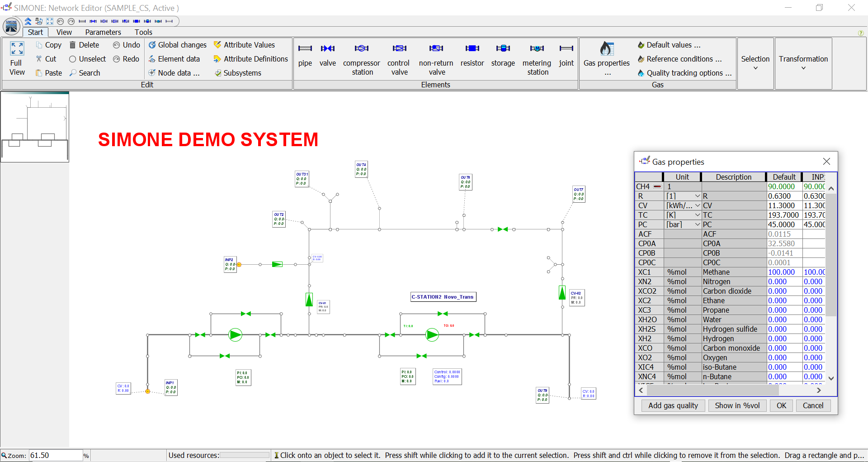This screenshot has width=868, height=462.
Task: Open Quality tracking options
Action: pyautogui.click(x=684, y=73)
